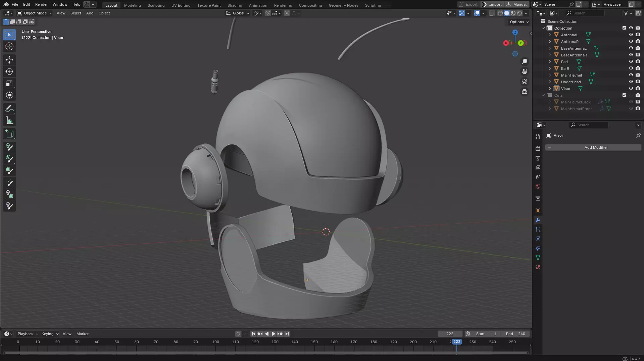This screenshot has width=644, height=361.
Task: Collapse the Collection tree row
Action: 543,28
